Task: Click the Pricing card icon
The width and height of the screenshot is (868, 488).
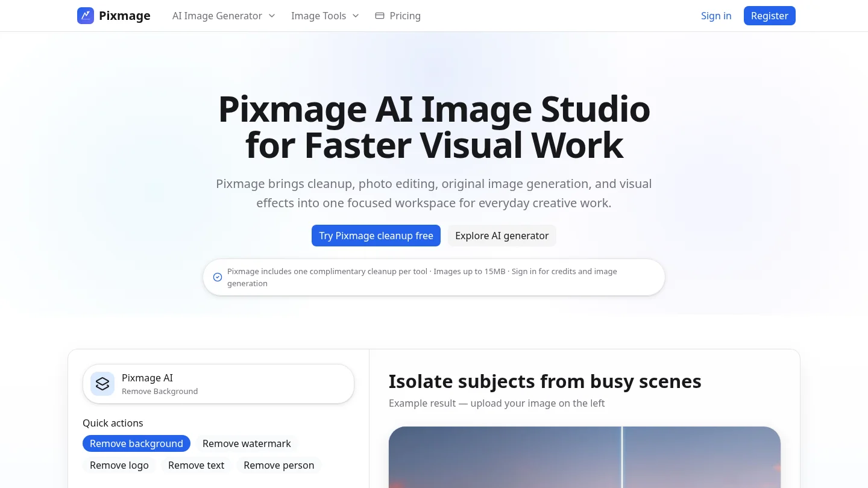Action: 380,16
